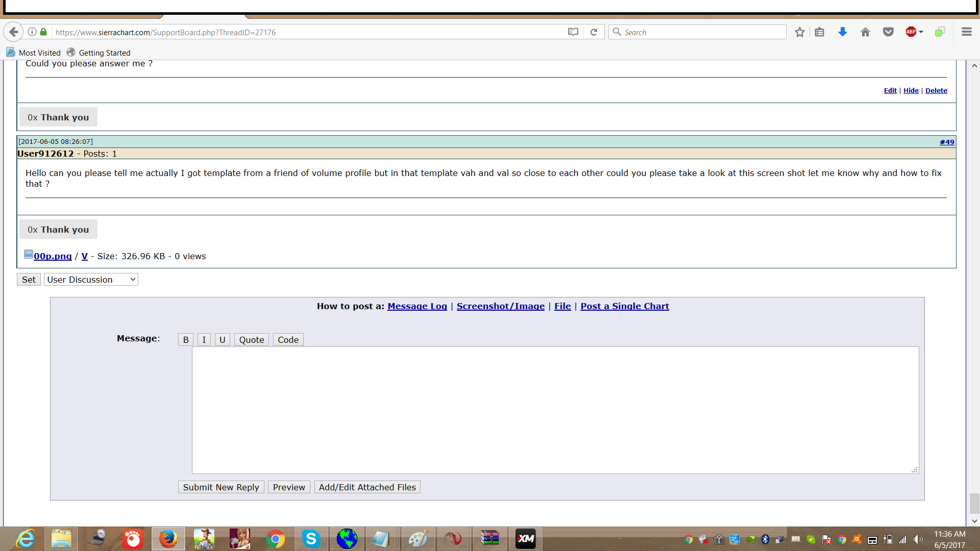Open the Pocket shield icon
Viewport: 980px width, 551px height.
(888, 32)
